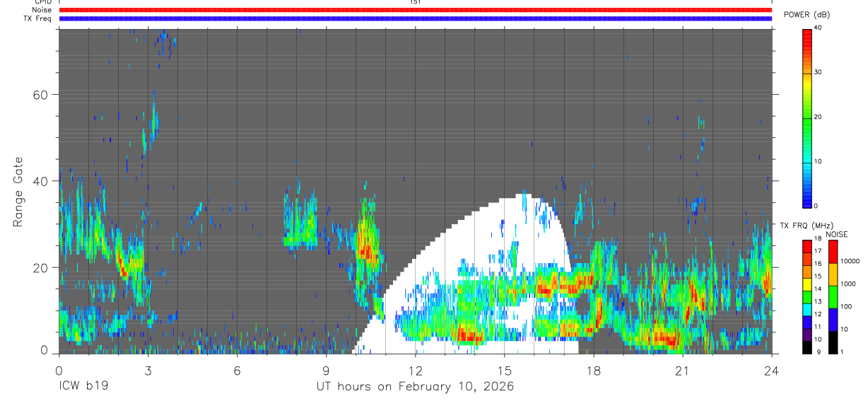Click the '100' label on the NOISE scale
Screen dimensions: 868x401
coord(846,306)
